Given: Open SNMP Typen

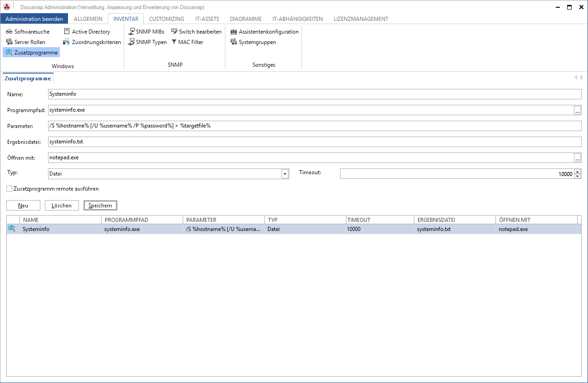Looking at the screenshot, I should click(147, 42).
